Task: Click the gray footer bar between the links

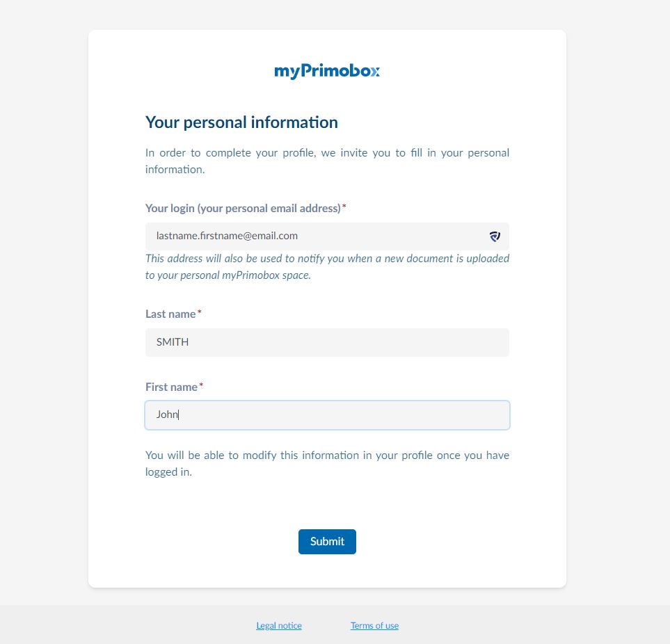Action: pyautogui.click(x=326, y=626)
